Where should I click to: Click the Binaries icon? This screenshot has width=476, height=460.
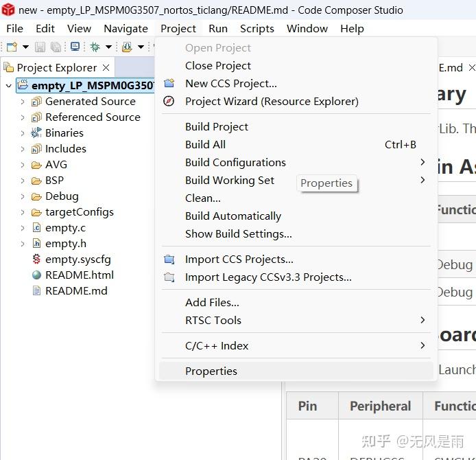(36, 133)
